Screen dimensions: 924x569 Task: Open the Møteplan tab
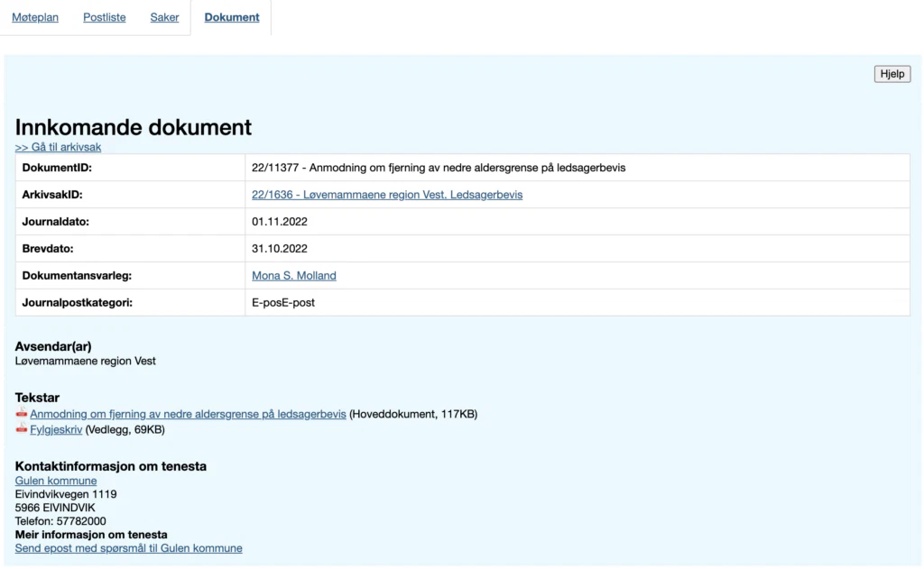pos(35,17)
